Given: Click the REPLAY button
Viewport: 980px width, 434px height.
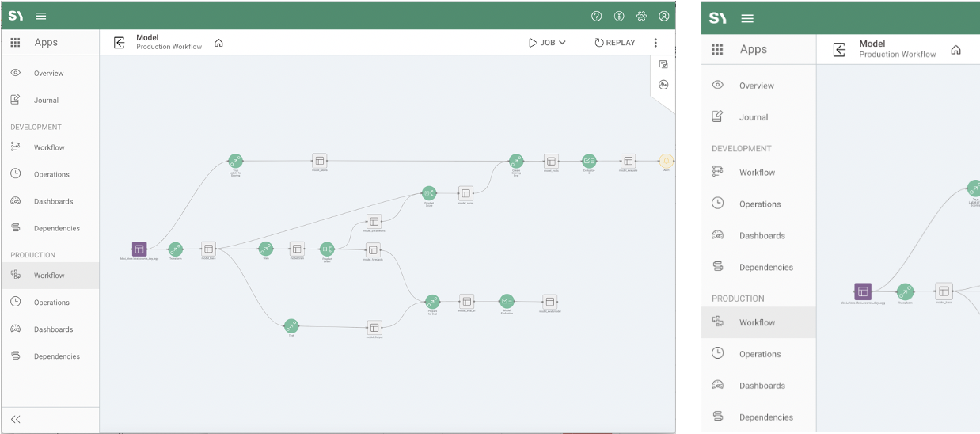Looking at the screenshot, I should pyautogui.click(x=615, y=43).
